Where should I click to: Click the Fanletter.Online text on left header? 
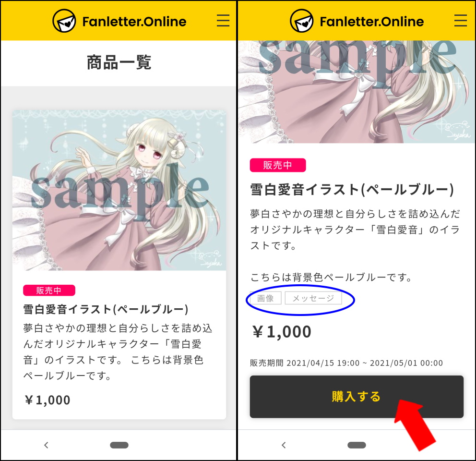tap(134, 22)
